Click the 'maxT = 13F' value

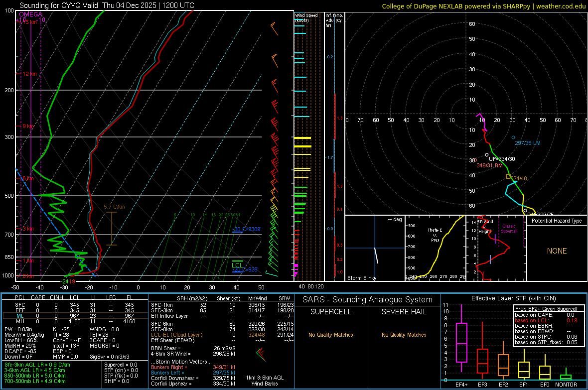coord(66,346)
